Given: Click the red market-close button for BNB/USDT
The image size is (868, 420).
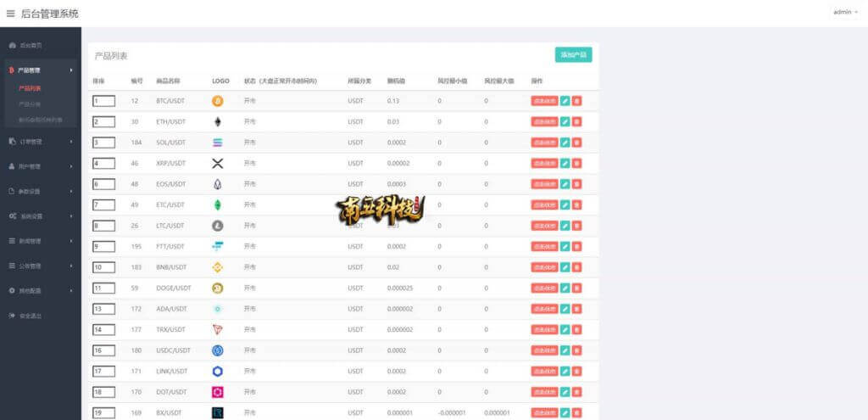Looking at the screenshot, I should (x=545, y=267).
